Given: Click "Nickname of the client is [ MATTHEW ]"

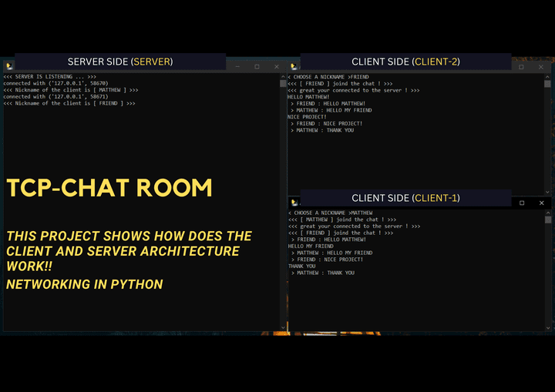Looking at the screenshot, I should 70,90.
